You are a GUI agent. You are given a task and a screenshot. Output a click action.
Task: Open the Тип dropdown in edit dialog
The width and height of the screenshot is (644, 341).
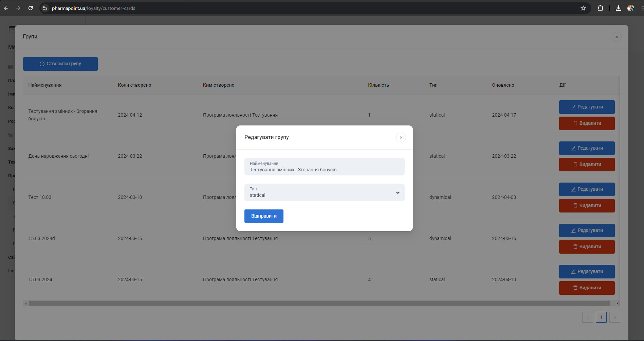coord(324,192)
